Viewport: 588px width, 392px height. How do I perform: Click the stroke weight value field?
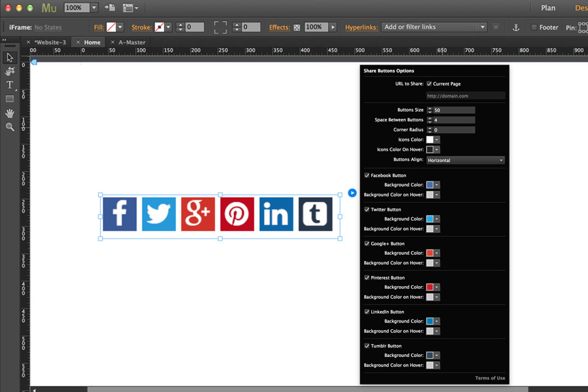(x=195, y=27)
